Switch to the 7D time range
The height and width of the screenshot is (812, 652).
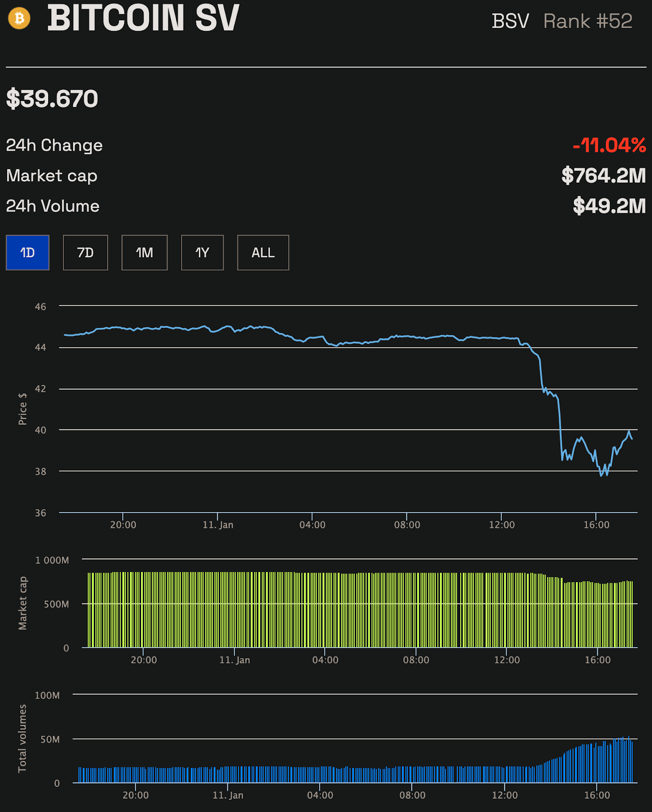pos(85,253)
